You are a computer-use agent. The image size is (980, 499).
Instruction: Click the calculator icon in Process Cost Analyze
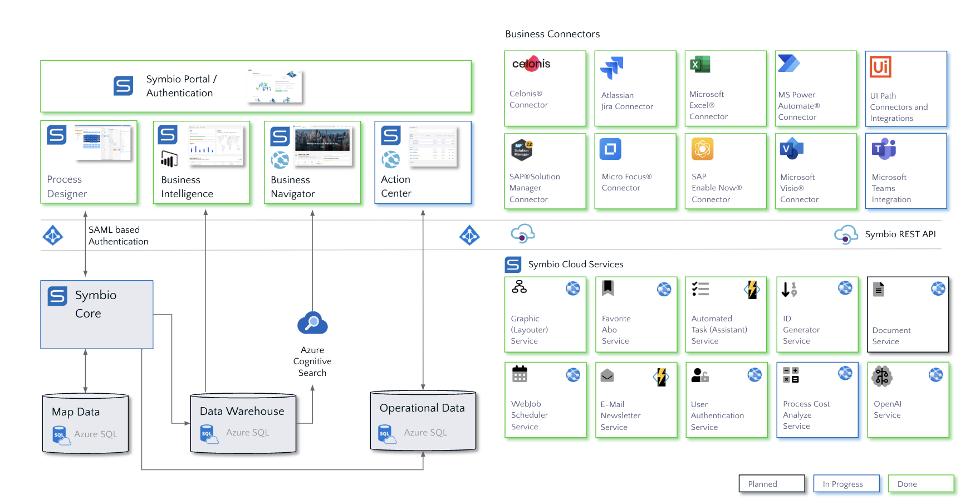pos(791,375)
